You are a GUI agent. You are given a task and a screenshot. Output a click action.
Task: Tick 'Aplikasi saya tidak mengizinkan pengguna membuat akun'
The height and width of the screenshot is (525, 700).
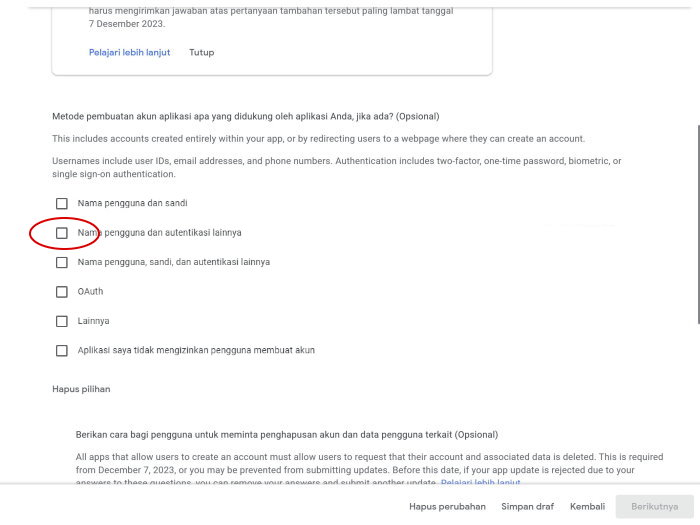click(62, 351)
